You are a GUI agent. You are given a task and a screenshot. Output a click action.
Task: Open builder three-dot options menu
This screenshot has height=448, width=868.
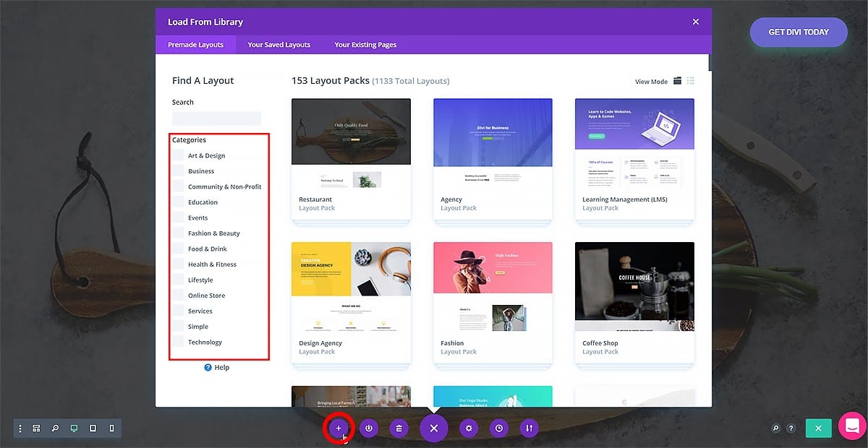(x=20, y=428)
